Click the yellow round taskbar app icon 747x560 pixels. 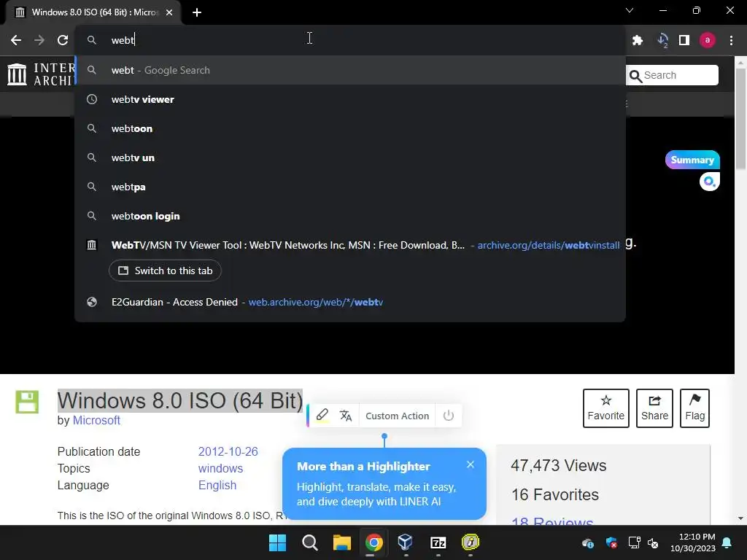(471, 542)
